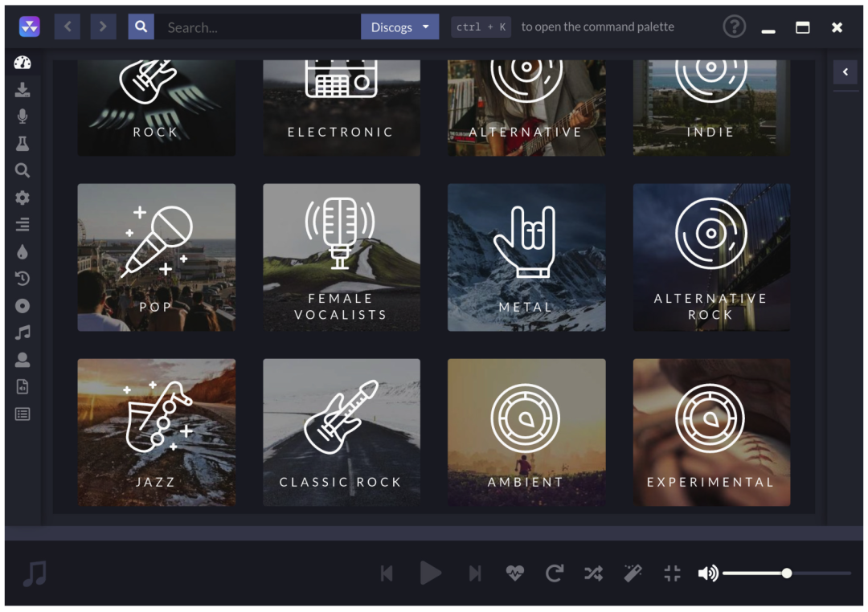Toggle the heart-pulse autoradio button
This screenshot has width=868, height=612.
515,573
